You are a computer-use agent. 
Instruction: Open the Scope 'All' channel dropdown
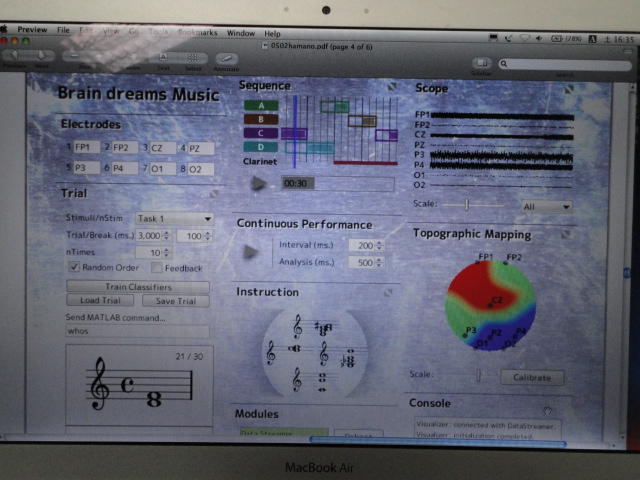point(547,206)
